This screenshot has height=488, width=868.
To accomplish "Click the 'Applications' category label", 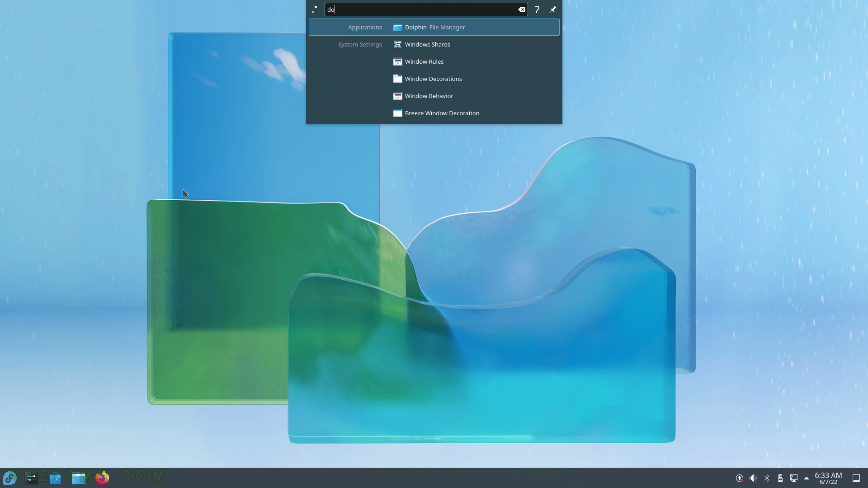I will click(365, 27).
